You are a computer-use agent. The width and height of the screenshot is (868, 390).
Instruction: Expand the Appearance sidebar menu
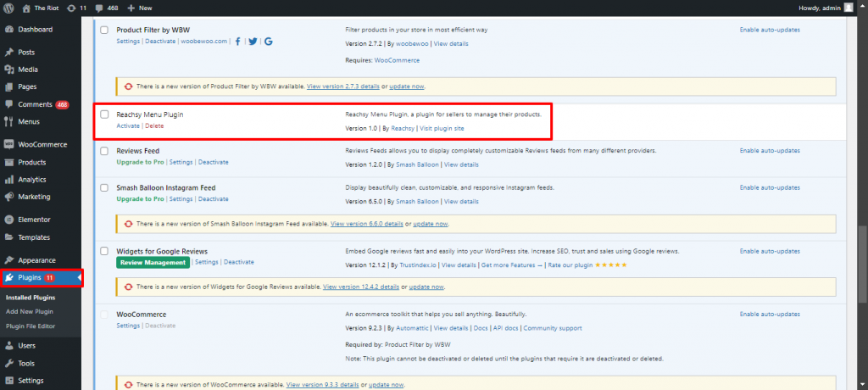point(36,260)
